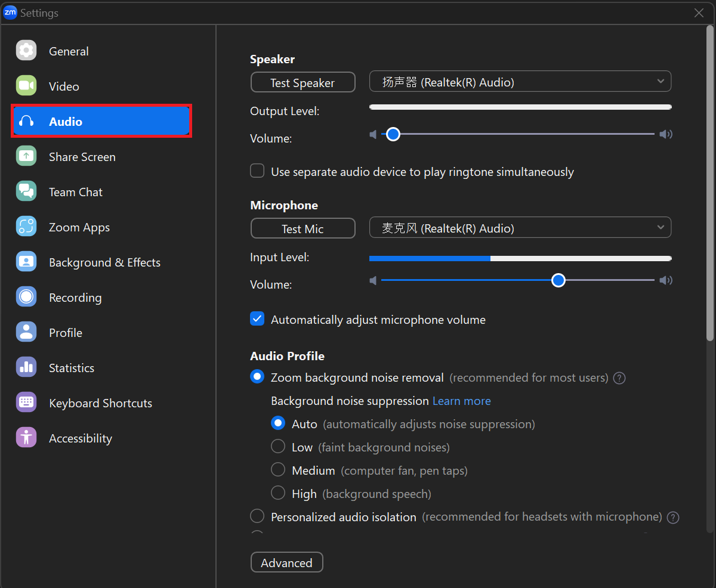Click the speaker Output Level bar
Image resolution: width=716 pixels, height=588 pixels.
tap(520, 107)
